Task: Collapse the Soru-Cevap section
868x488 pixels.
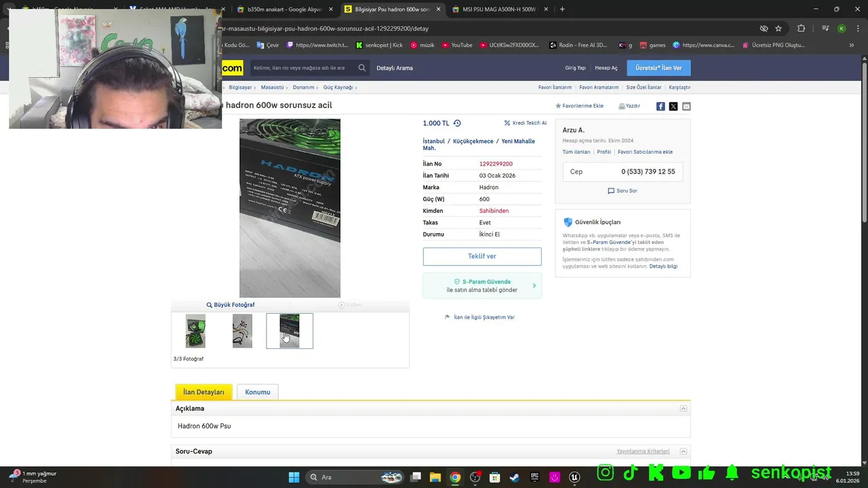Action: [684, 451]
